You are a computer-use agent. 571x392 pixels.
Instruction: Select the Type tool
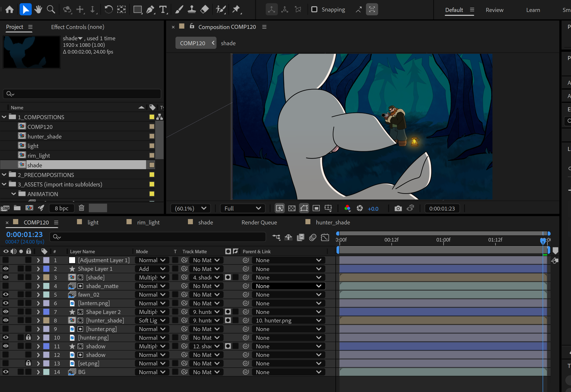163,10
